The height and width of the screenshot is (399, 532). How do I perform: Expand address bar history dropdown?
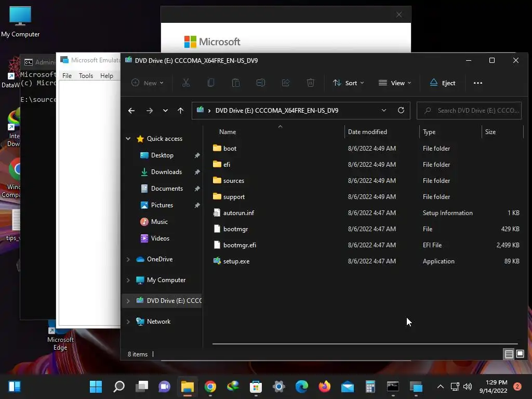pyautogui.click(x=384, y=110)
